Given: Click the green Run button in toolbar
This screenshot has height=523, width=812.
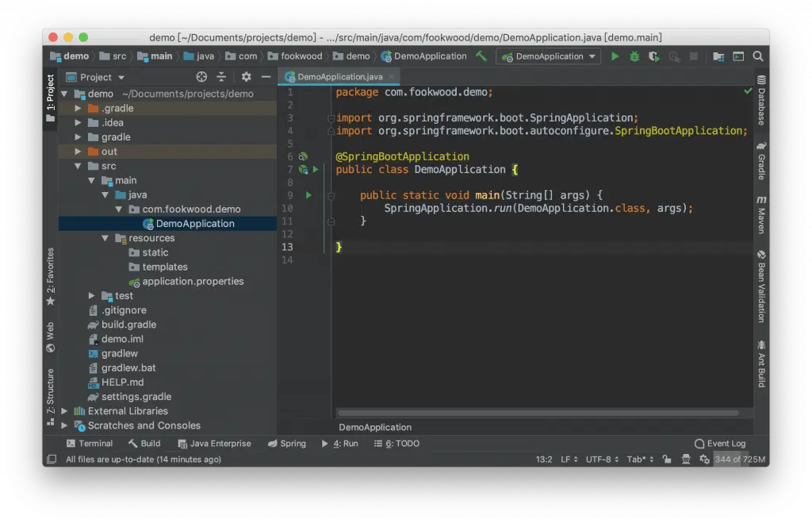Looking at the screenshot, I should point(615,56).
